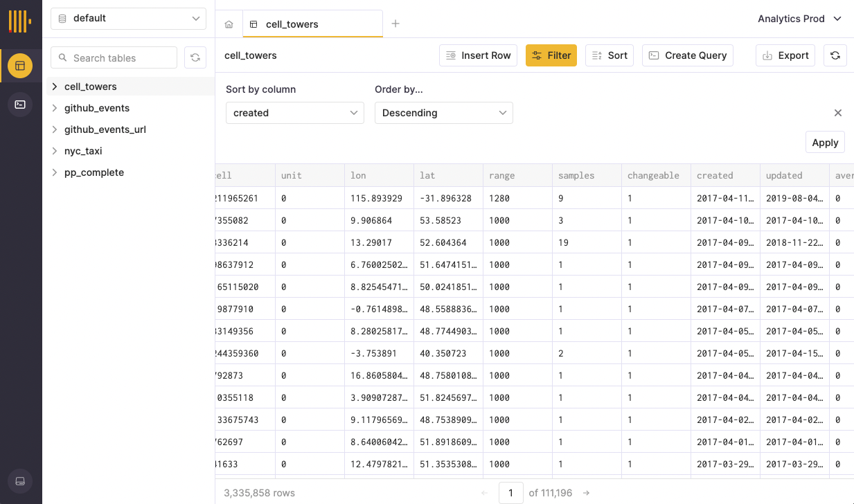
Task: Expand the github_events table tree
Action: 55,108
